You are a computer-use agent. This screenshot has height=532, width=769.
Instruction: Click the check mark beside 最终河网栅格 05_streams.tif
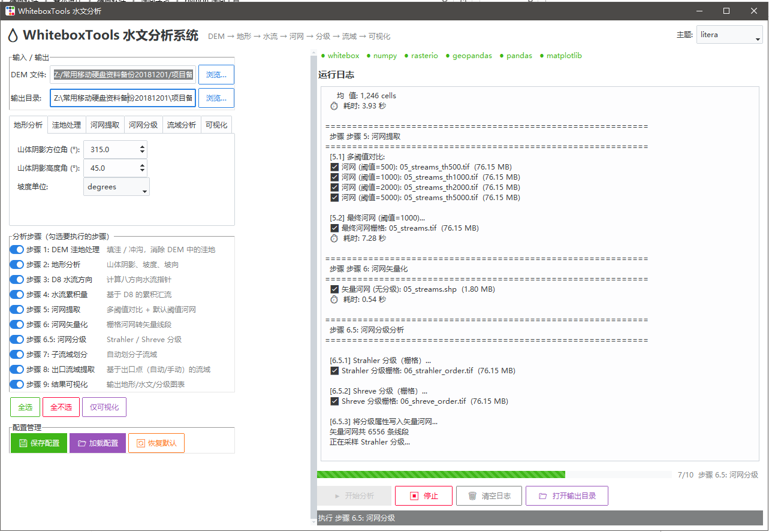point(334,228)
